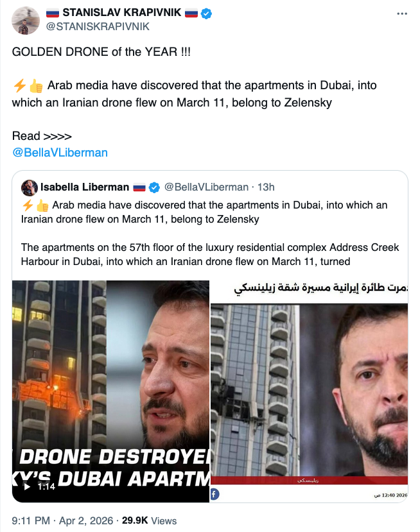This screenshot has height=532, width=420.
Task: Click the Russian flag emoji before STANISLAV
Action: click(x=53, y=13)
